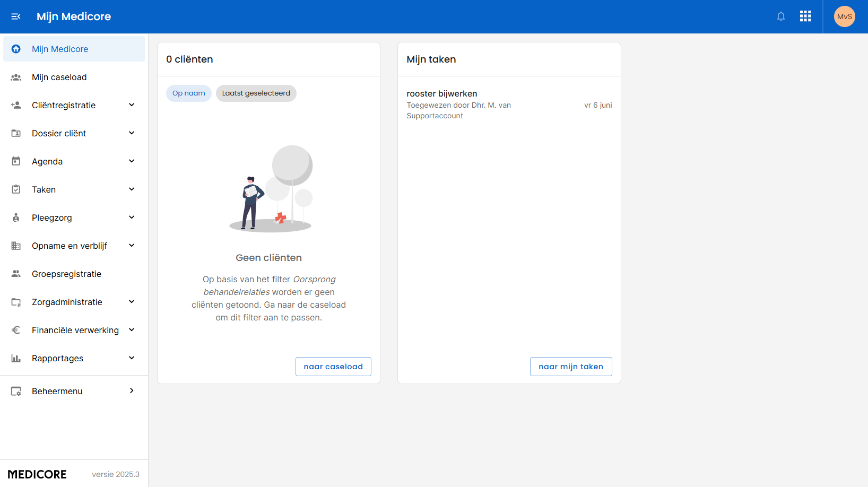
Task: Click the Rapportages bar chart icon
Action: (16, 359)
